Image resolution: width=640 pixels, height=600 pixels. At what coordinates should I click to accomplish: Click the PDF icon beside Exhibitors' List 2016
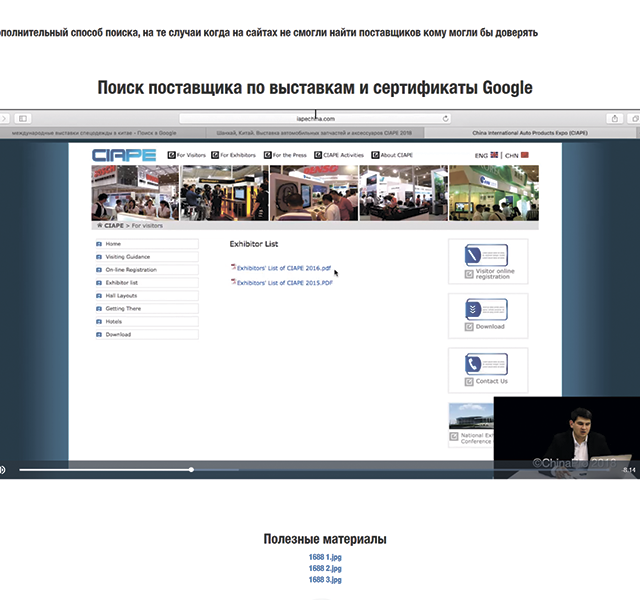pyautogui.click(x=233, y=267)
